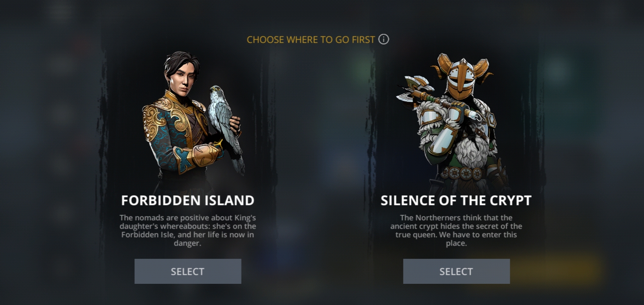Viewport: 644px width, 305px height.
Task: Click the SILENCE OF THE CRYPT title
Action: (456, 200)
